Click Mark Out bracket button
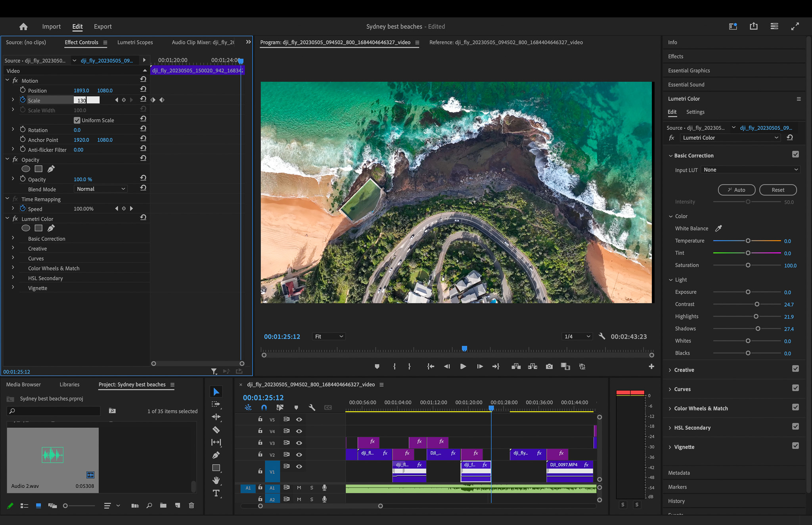812x525 pixels. click(409, 367)
